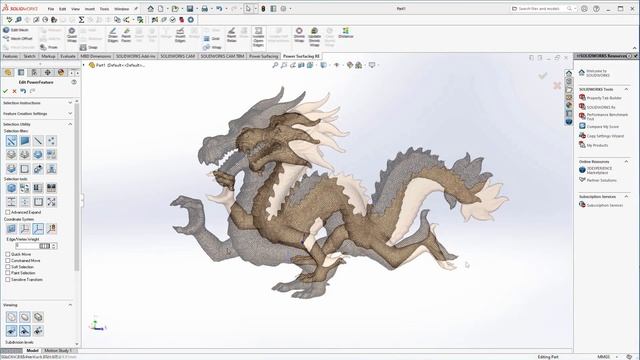
Task: Collapse the Viewing section
Action: click(x=70, y=305)
